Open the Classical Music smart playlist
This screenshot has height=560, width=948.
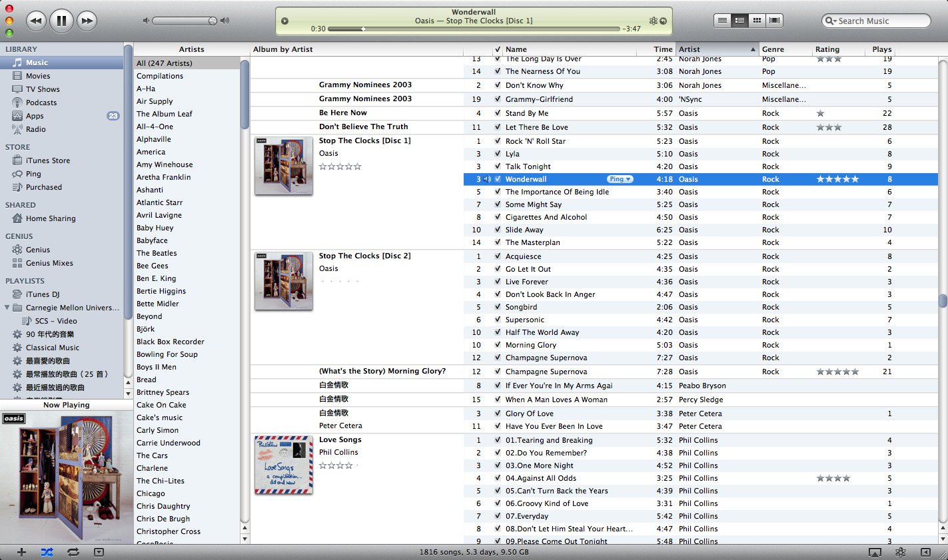53,348
